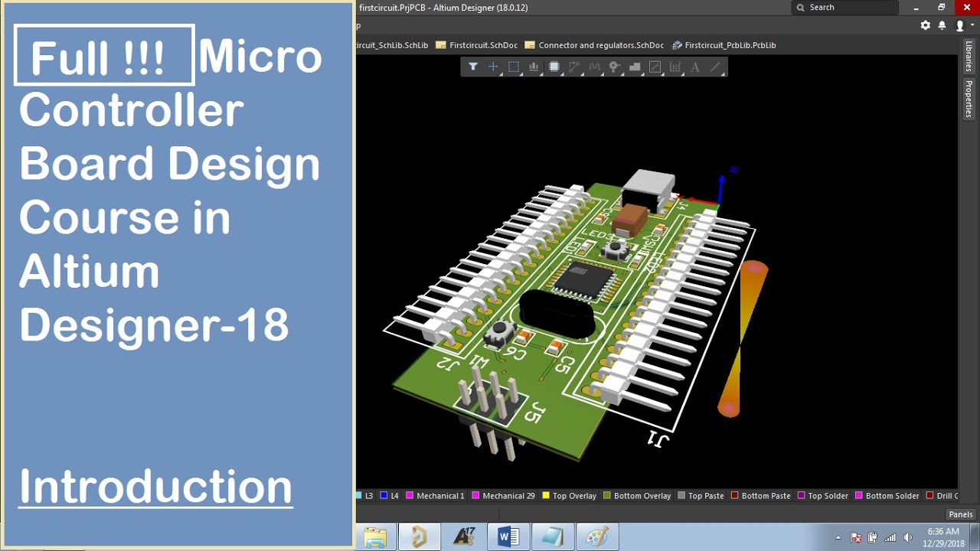Open Action Center flag icon
Screen dimensions: 980x551
856,537
